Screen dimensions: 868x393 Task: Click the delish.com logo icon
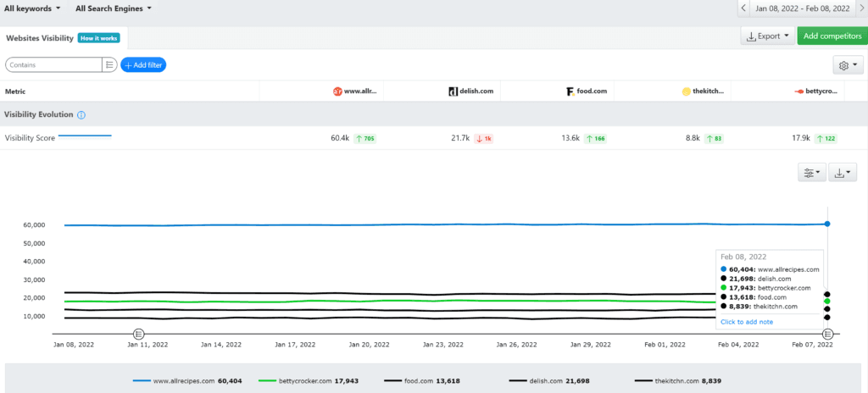click(x=453, y=91)
